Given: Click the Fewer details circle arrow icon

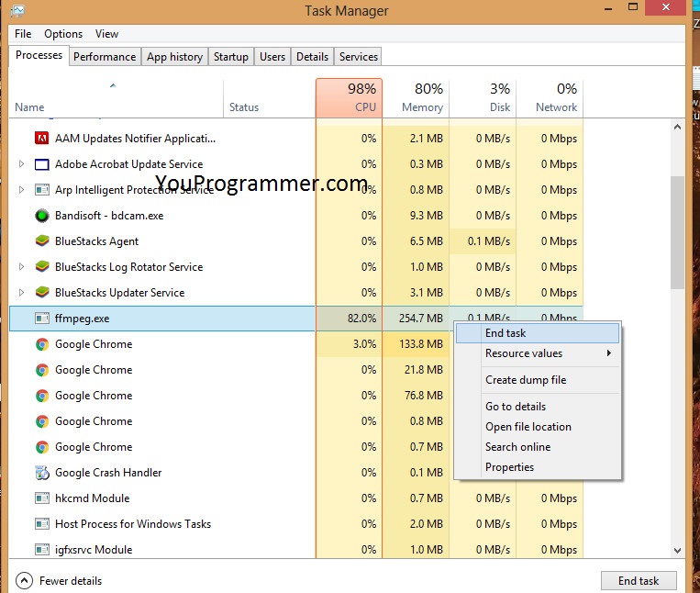Looking at the screenshot, I should coord(24,581).
